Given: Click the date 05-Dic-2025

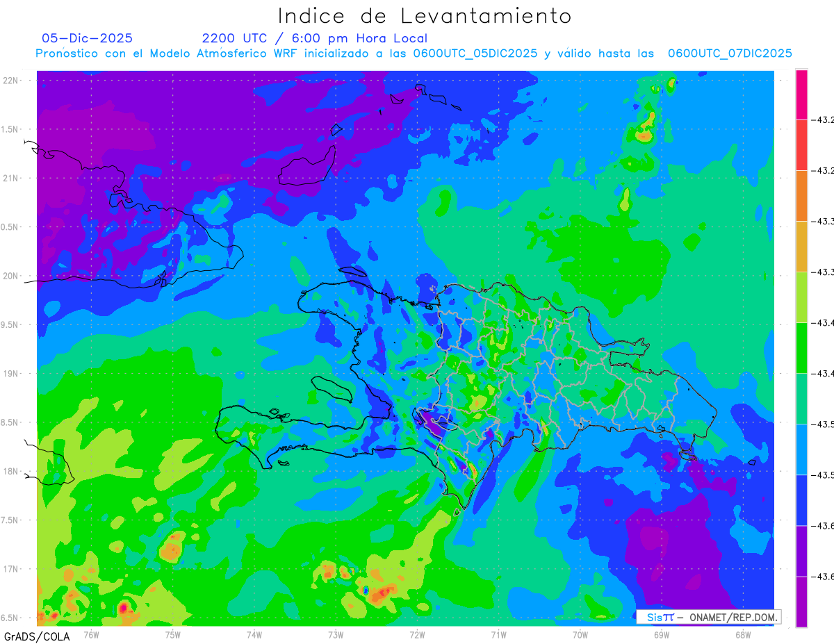Looking at the screenshot, I should click(x=87, y=38).
